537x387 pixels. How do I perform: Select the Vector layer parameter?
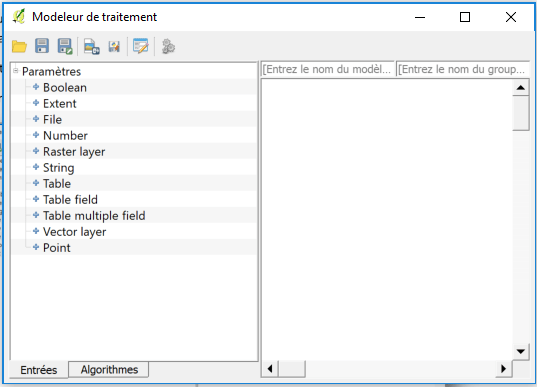click(x=75, y=232)
